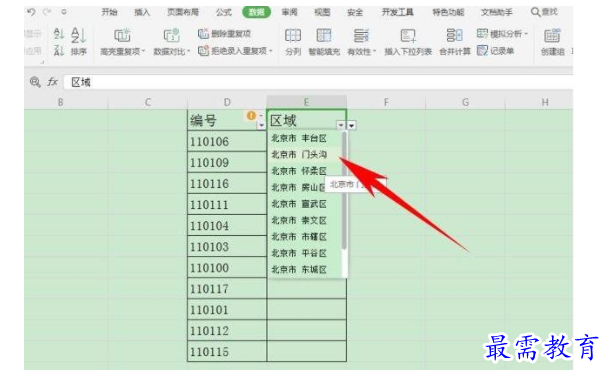Click the dropdown arrow outside the 区域 cell
The image size is (607, 379).
tap(352, 125)
